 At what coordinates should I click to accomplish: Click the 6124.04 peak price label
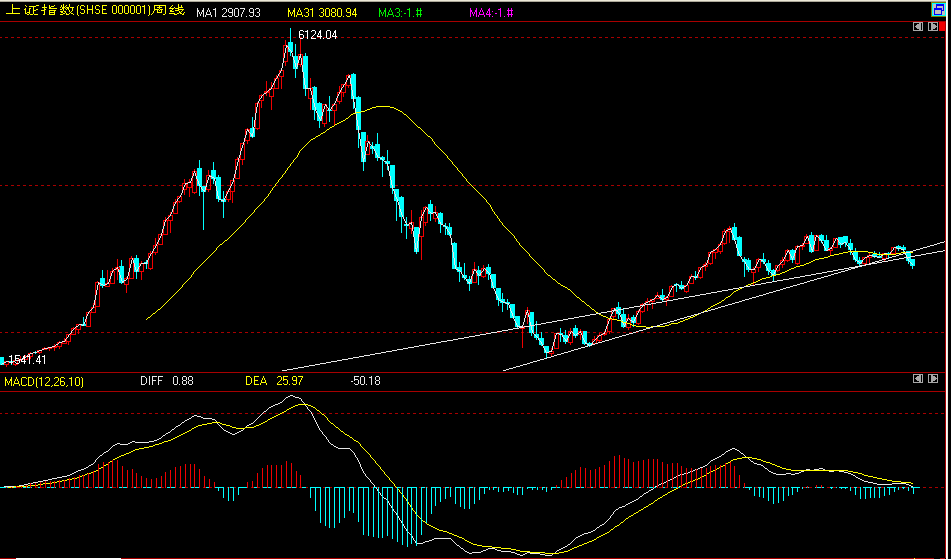pyautogui.click(x=318, y=35)
